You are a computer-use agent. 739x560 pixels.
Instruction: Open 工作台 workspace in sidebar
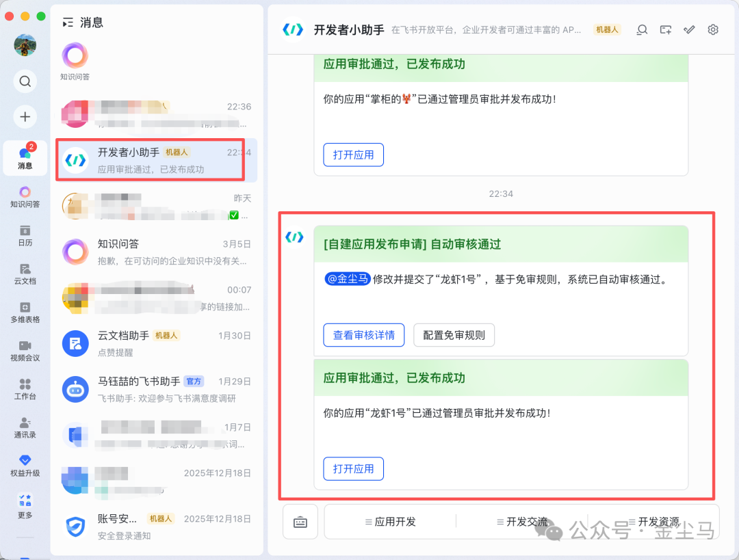click(25, 388)
